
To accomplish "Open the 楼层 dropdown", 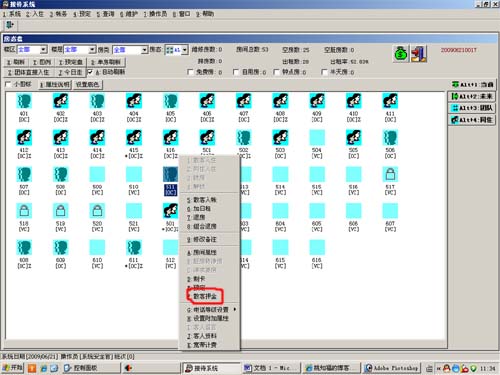I will (x=92, y=50).
